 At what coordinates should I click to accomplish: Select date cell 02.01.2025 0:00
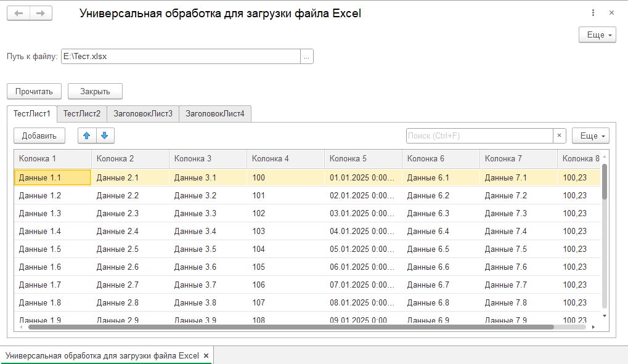click(x=363, y=195)
